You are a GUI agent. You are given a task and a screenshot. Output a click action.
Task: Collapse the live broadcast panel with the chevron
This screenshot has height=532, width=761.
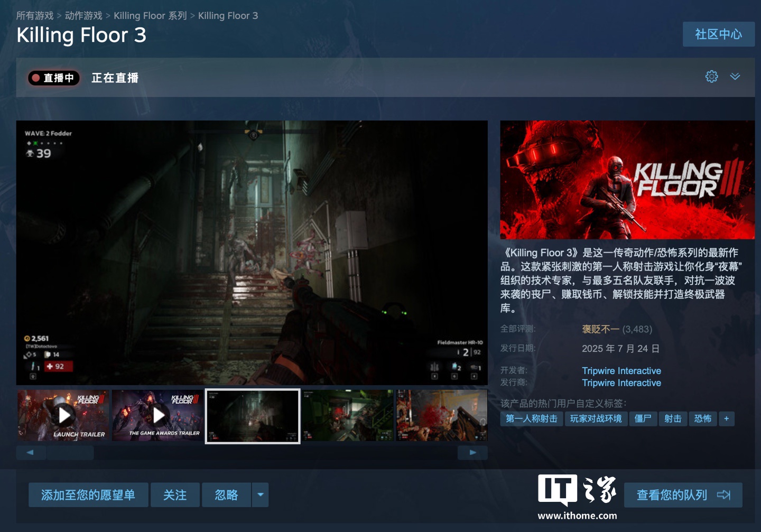pos(735,77)
